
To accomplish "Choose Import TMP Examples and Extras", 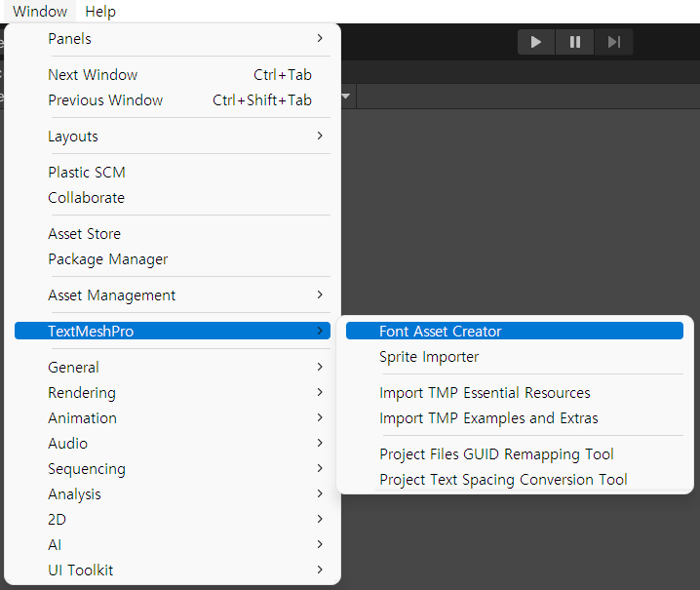I will coord(515,418).
